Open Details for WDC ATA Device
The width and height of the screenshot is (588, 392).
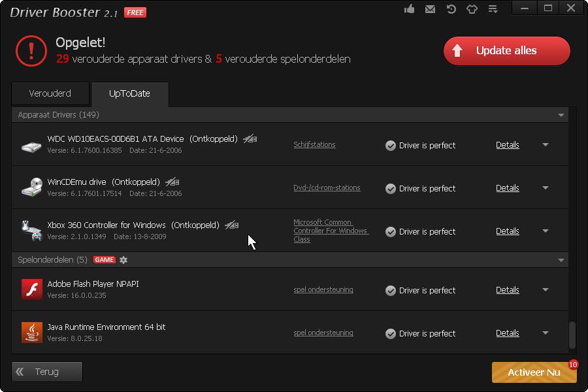pyautogui.click(x=508, y=145)
